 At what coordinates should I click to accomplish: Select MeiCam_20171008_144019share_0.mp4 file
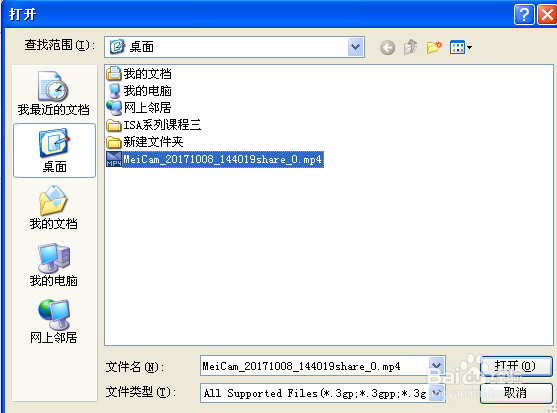[x=215, y=159]
